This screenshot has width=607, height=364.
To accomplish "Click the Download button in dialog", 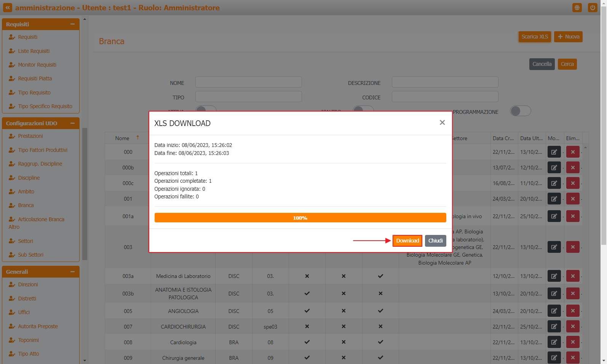I will [x=407, y=241].
